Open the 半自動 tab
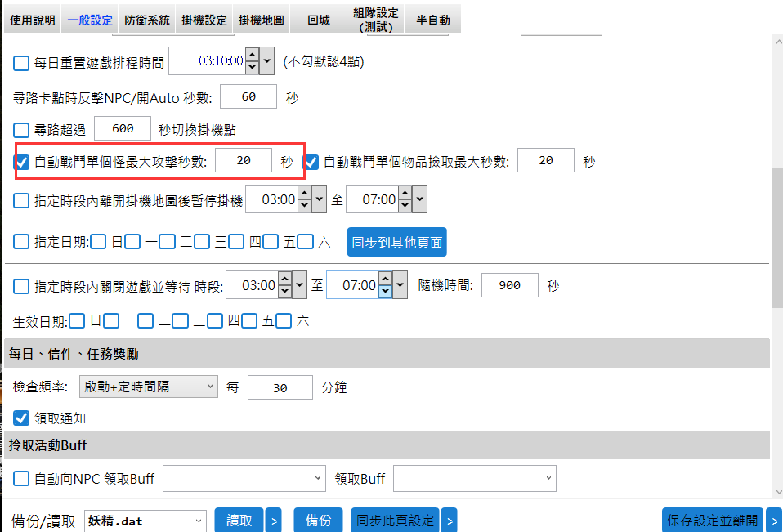Viewport: 783px width, 532px height. click(433, 20)
